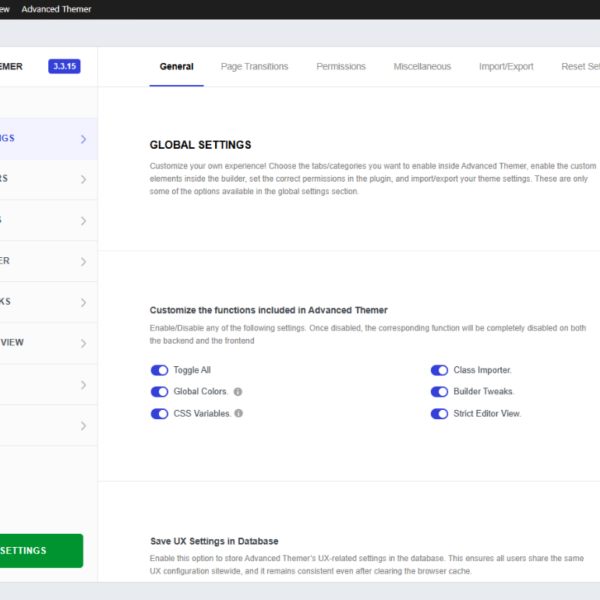The height and width of the screenshot is (600, 600).
Task: Switch off the Class Importer toggle
Action: point(439,370)
